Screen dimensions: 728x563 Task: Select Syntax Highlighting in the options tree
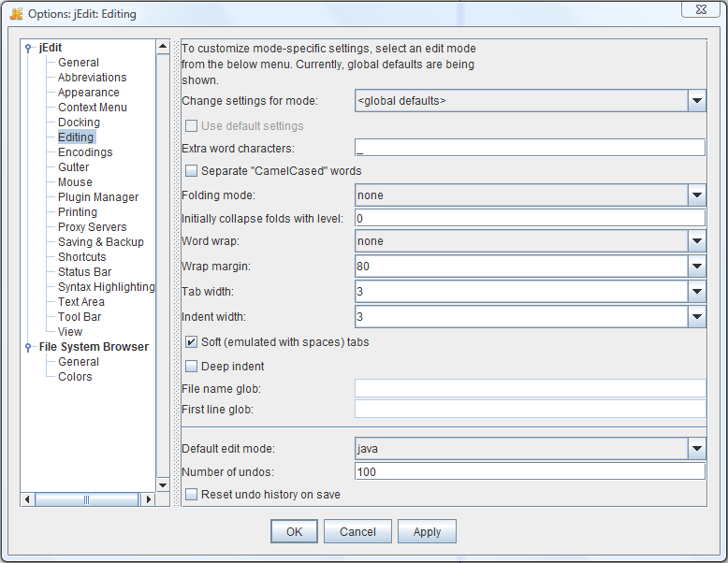pyautogui.click(x=107, y=287)
